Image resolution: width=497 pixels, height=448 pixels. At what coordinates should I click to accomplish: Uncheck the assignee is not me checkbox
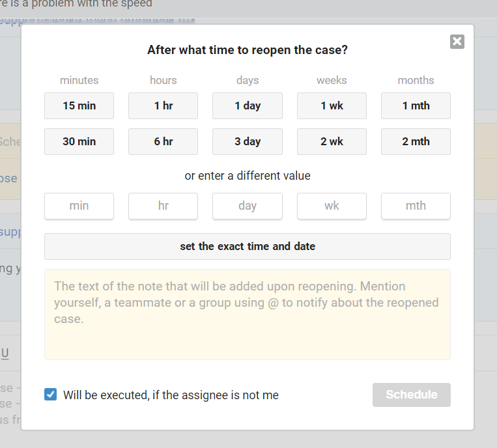(50, 394)
